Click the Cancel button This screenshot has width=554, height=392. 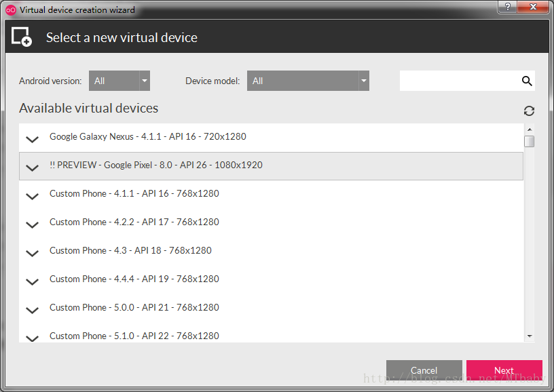click(424, 370)
